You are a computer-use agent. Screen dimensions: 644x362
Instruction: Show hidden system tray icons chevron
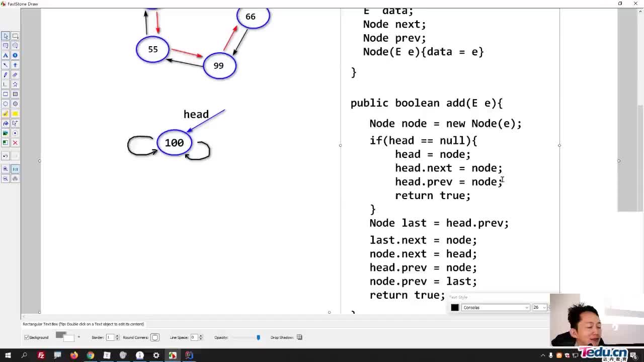pos(542,355)
